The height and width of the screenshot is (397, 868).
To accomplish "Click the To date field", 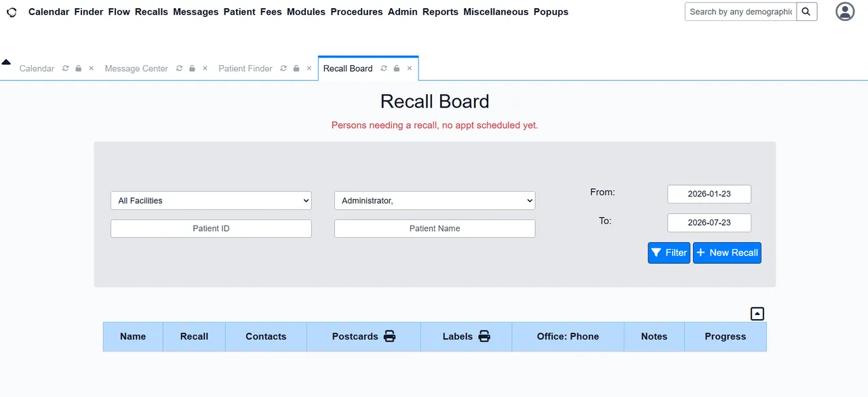I will [x=709, y=223].
